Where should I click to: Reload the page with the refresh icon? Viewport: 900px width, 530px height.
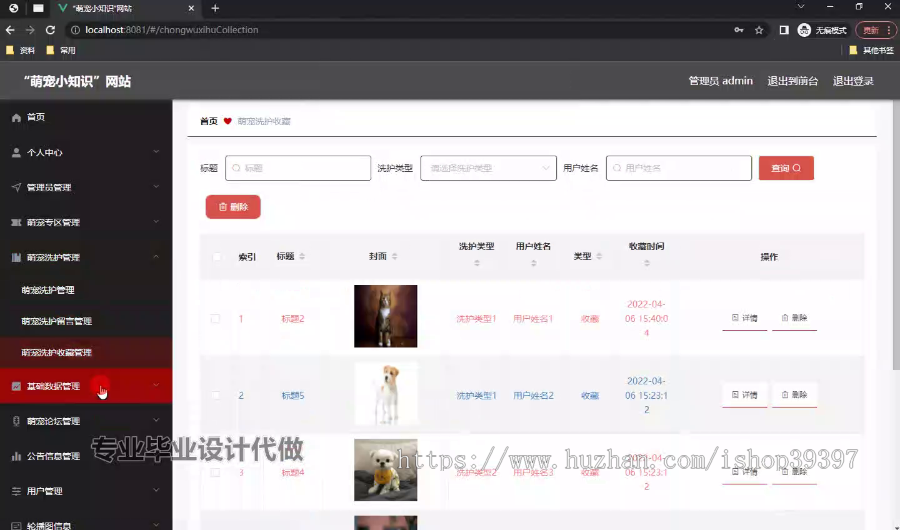click(51, 30)
